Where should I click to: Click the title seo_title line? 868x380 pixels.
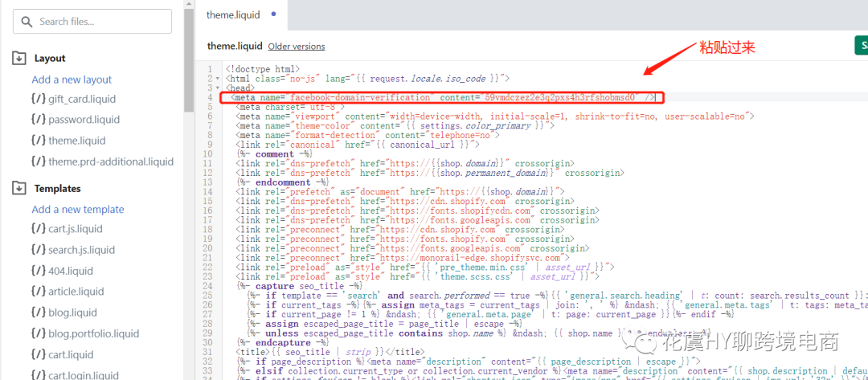pyautogui.click(x=330, y=351)
